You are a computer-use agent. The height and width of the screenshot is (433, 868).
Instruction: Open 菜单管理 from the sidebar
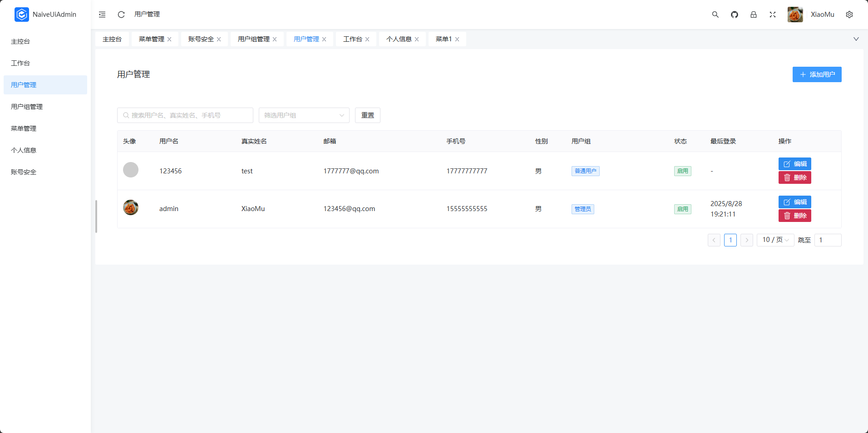(x=24, y=128)
